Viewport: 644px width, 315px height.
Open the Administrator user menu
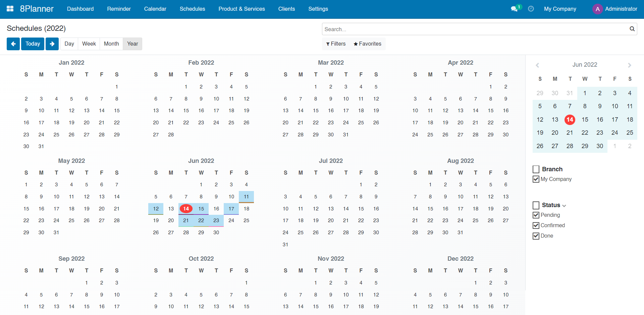(615, 9)
